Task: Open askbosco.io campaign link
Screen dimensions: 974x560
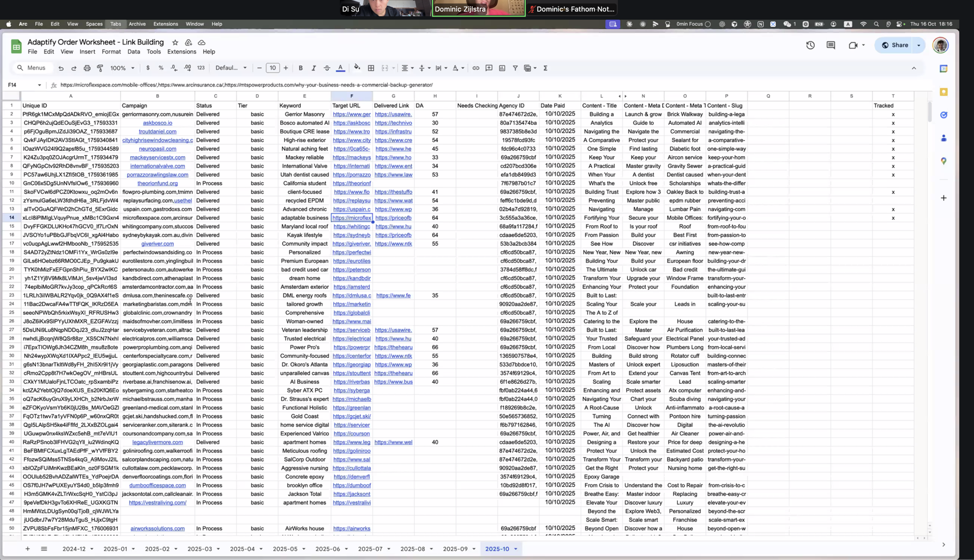Action: pyautogui.click(x=157, y=123)
